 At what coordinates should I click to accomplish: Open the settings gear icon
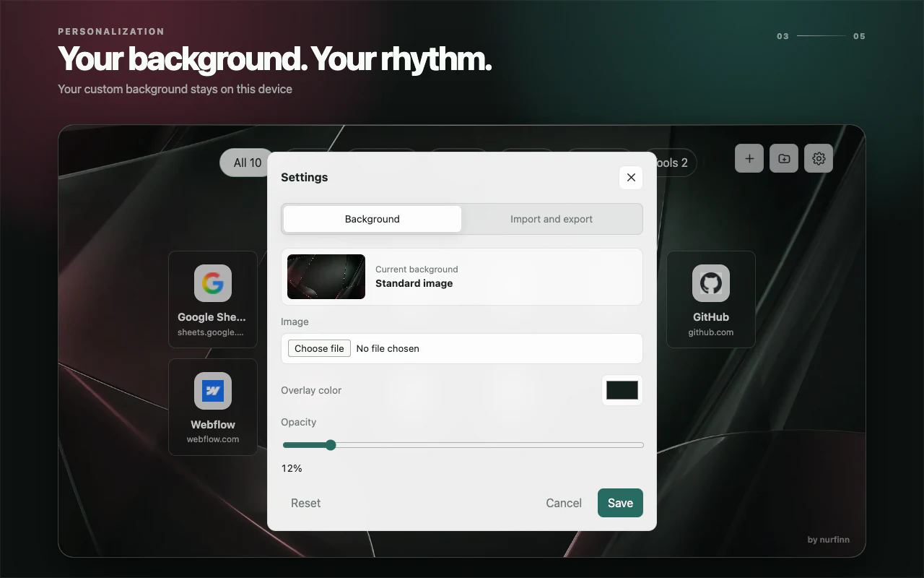[819, 158]
